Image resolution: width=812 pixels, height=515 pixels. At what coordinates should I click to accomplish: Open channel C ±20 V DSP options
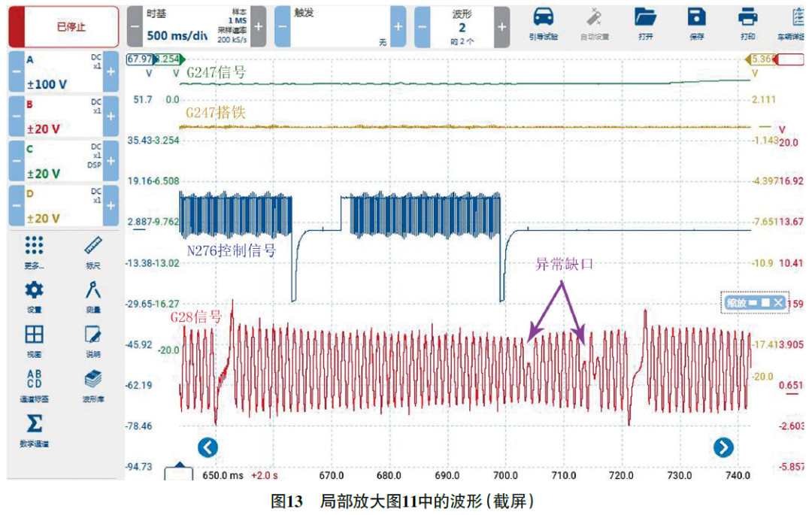(63, 161)
